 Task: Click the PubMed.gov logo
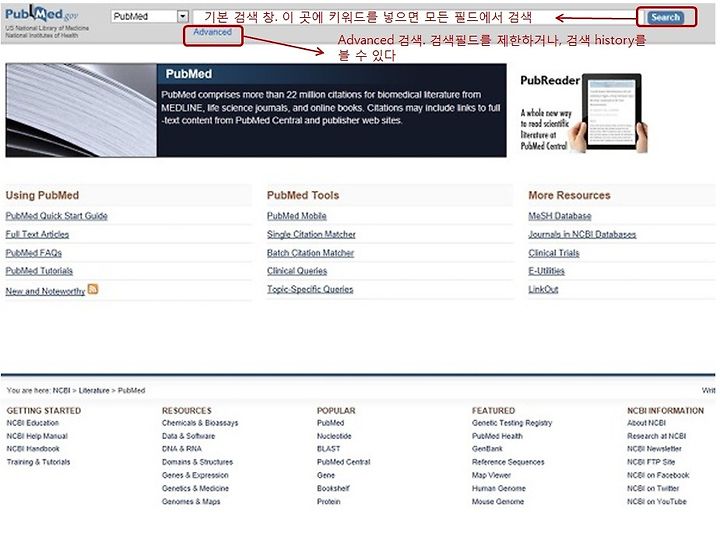[x=41, y=14]
